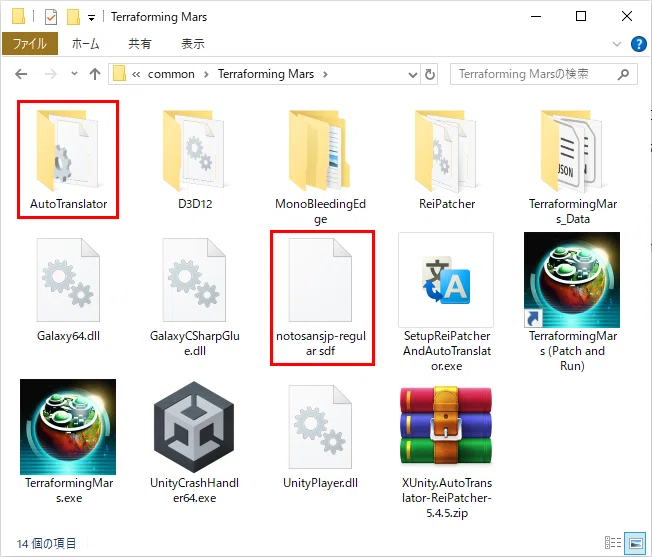Viewport: 652px width, 557px height.
Task: Minimize the Terraforming Mars window
Action: (536, 17)
